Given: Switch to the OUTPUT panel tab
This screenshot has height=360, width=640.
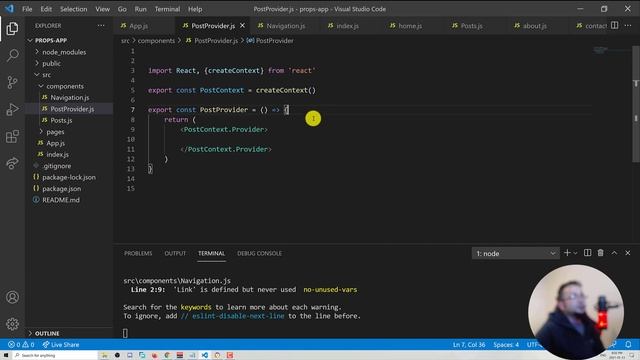Looking at the screenshot, I should pyautogui.click(x=175, y=253).
